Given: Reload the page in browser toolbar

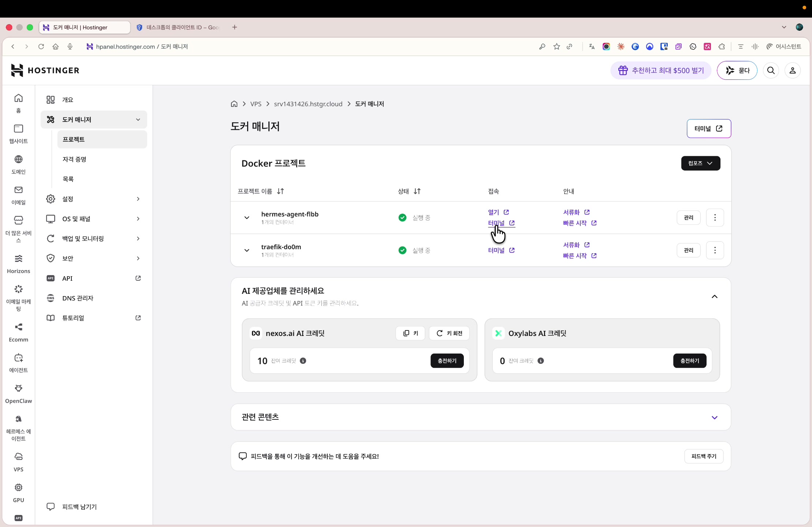Looking at the screenshot, I should pos(41,46).
